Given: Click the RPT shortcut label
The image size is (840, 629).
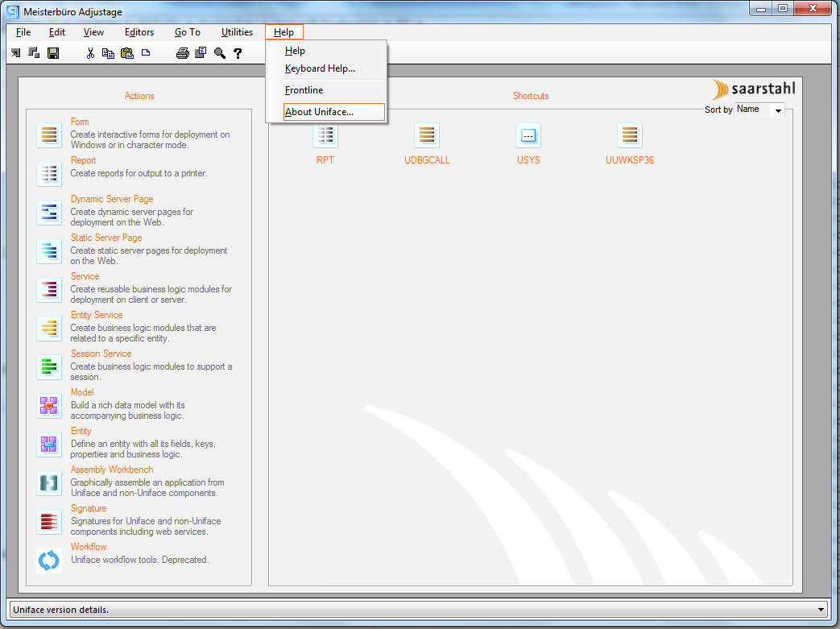Looking at the screenshot, I should [325, 160].
